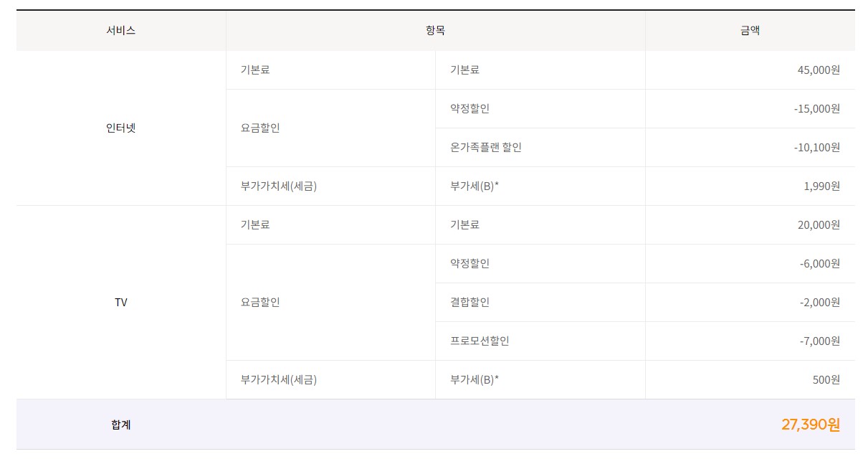
Task: Select the -15,000원 discount amount
Action: click(x=816, y=109)
